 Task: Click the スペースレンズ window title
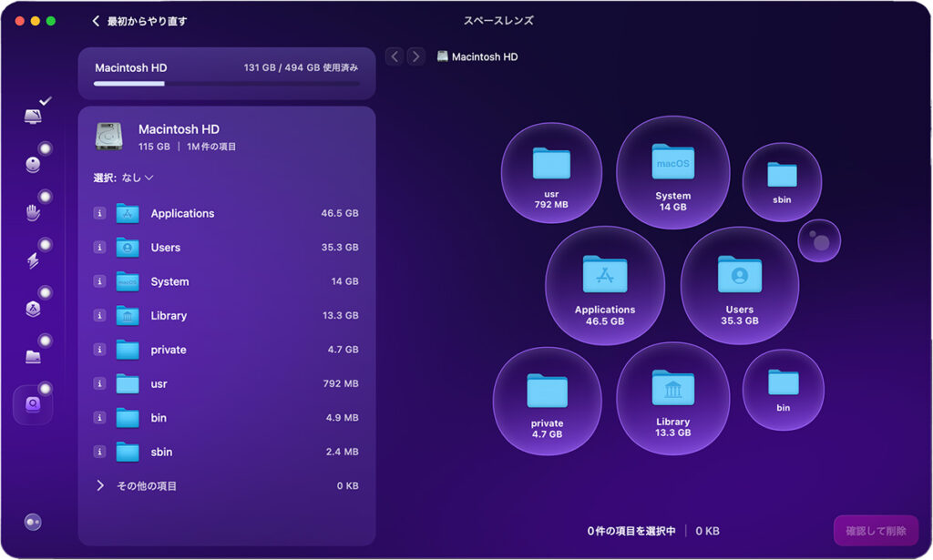(498, 20)
